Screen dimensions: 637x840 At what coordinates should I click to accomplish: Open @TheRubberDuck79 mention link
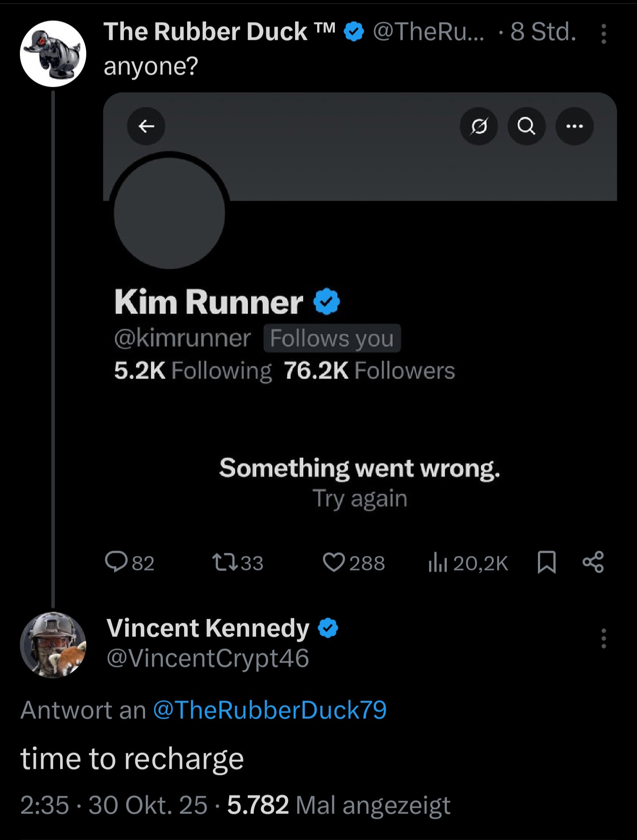point(270,710)
